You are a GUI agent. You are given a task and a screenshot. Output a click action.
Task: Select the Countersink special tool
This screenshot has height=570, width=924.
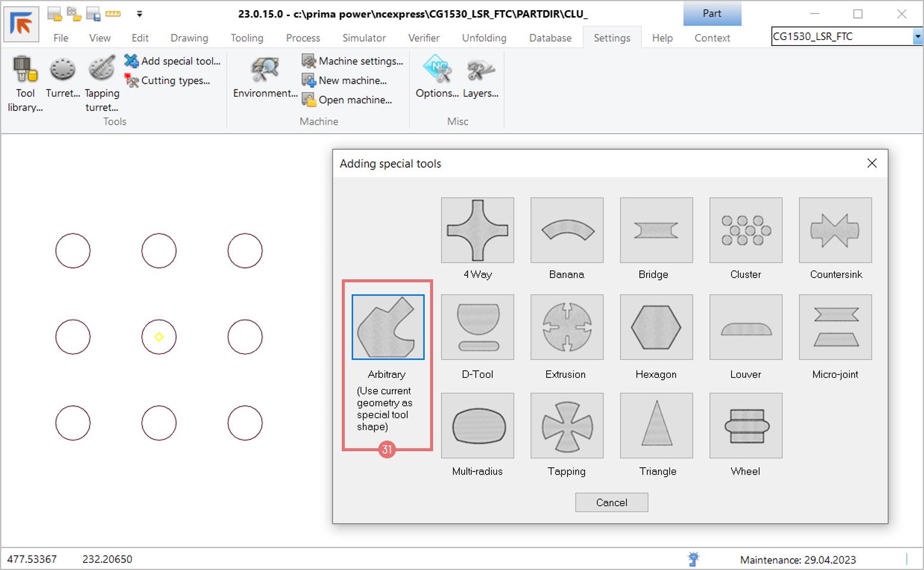click(835, 230)
